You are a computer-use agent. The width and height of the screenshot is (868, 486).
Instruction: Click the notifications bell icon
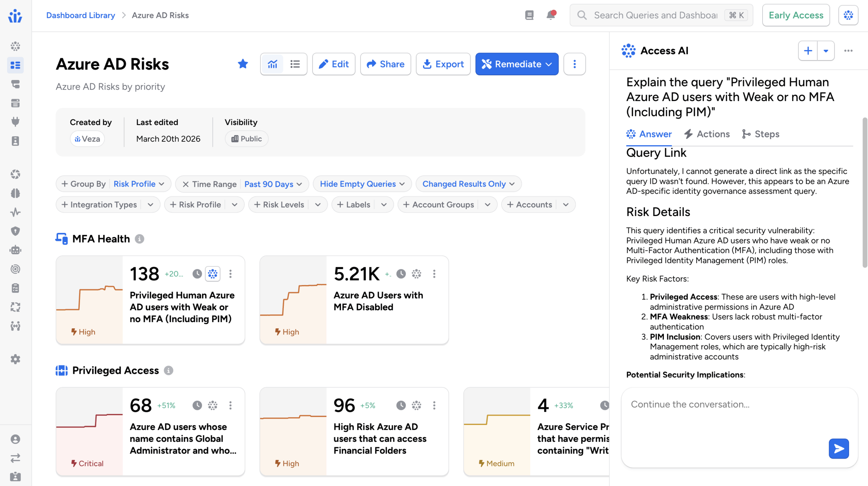click(550, 15)
